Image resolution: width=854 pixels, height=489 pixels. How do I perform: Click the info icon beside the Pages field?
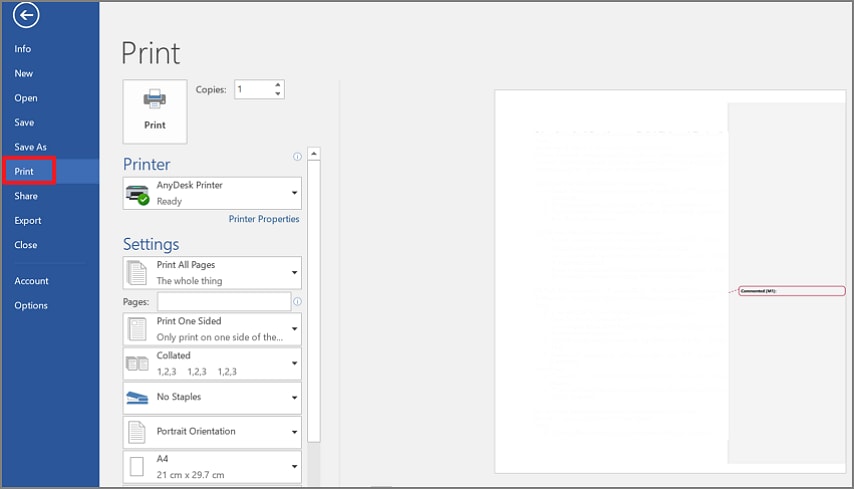click(x=297, y=301)
